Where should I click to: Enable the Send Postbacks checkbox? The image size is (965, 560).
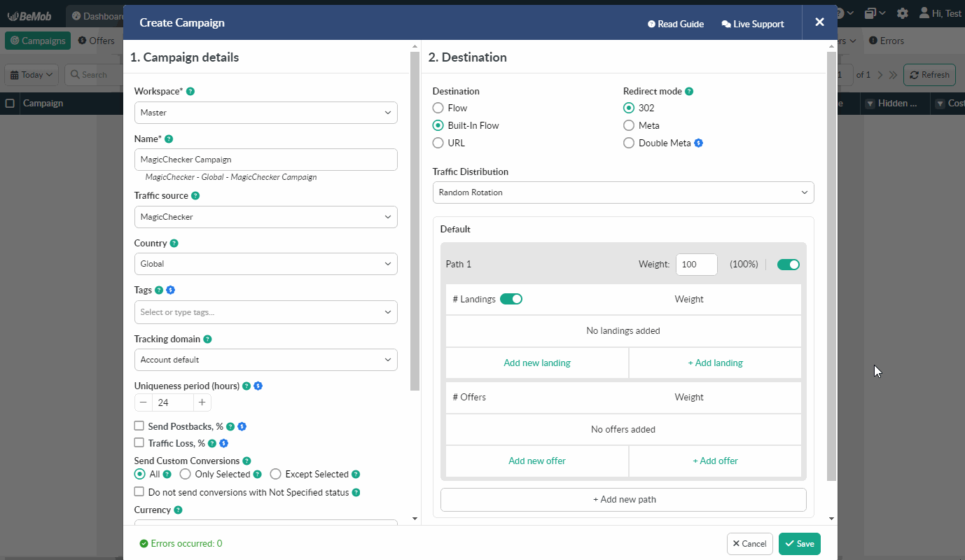[139, 426]
